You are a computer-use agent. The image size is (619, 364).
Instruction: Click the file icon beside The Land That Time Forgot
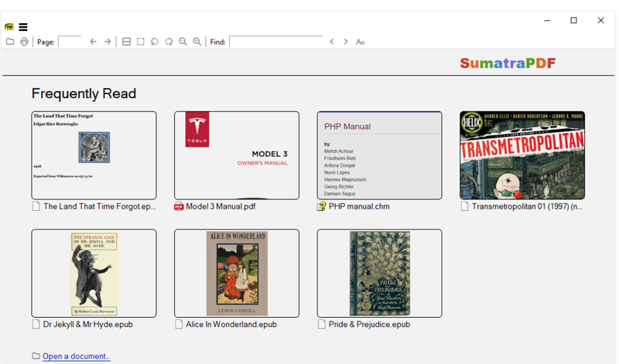[x=36, y=206]
